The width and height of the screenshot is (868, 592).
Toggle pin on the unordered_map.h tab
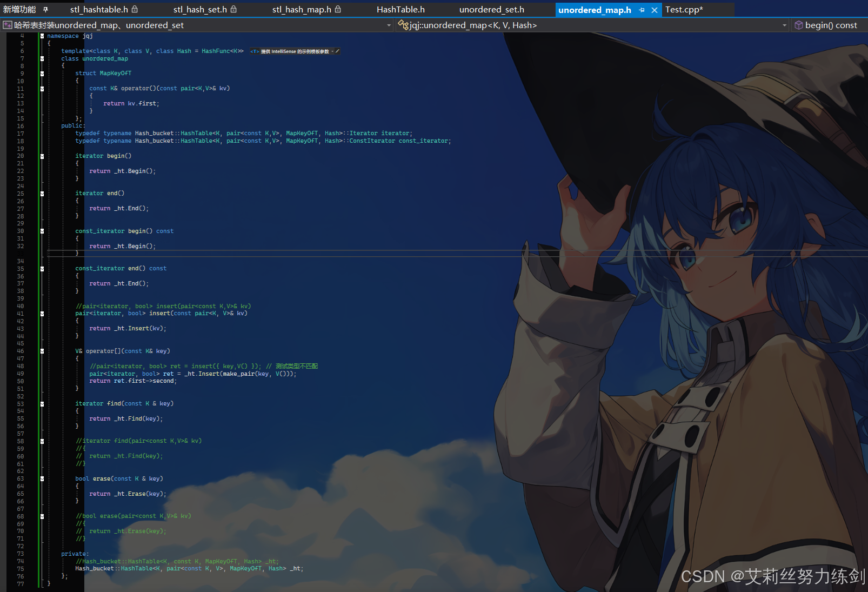point(642,10)
